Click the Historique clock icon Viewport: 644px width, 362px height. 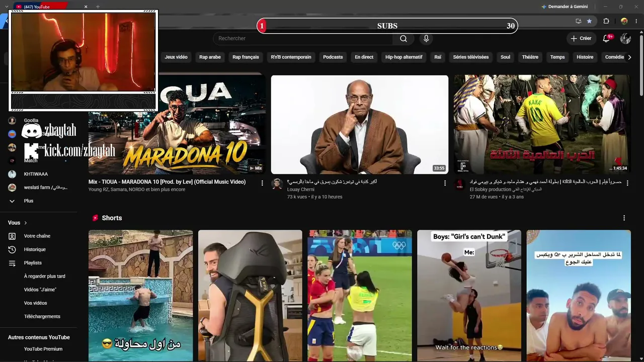tap(12, 249)
